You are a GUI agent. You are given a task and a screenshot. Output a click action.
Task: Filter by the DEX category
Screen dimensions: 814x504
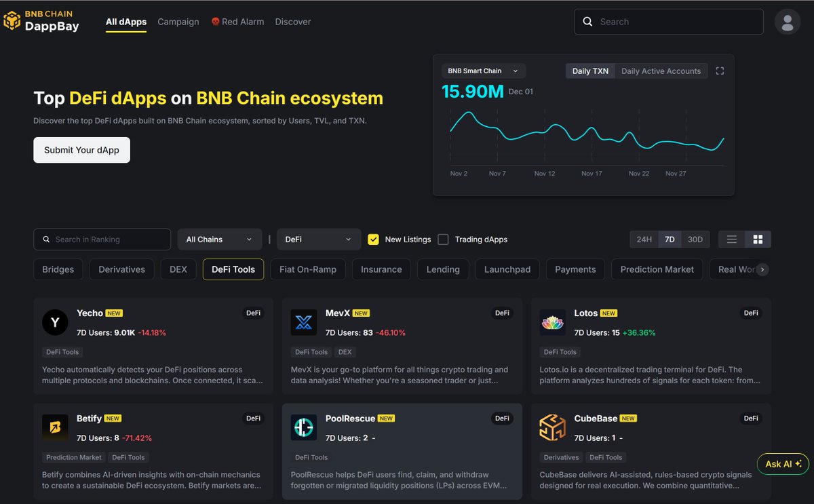pyautogui.click(x=178, y=269)
